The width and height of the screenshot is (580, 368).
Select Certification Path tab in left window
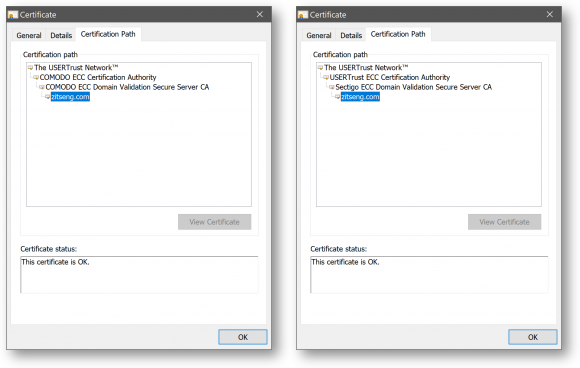tap(108, 34)
